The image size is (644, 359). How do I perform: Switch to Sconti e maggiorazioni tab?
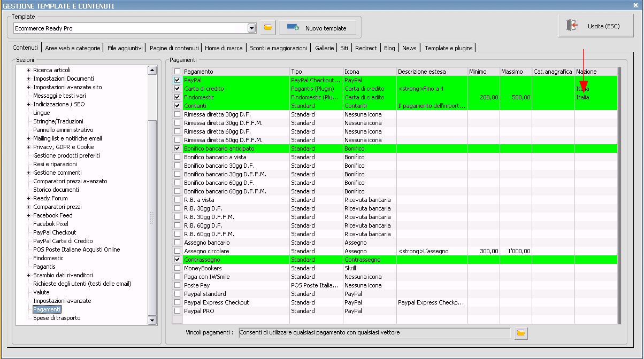pyautogui.click(x=279, y=48)
